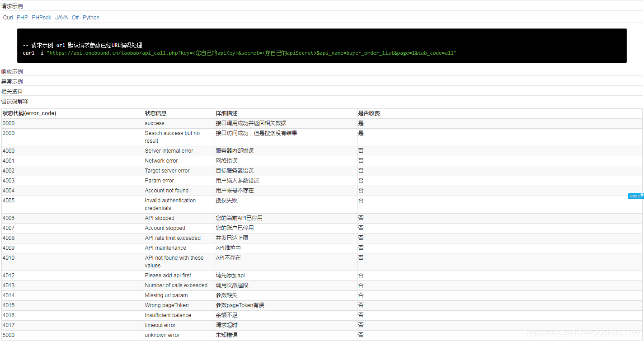Viewport: 644px width, 341px height.
Task: Select error code 4008 cell
Action: point(72,238)
